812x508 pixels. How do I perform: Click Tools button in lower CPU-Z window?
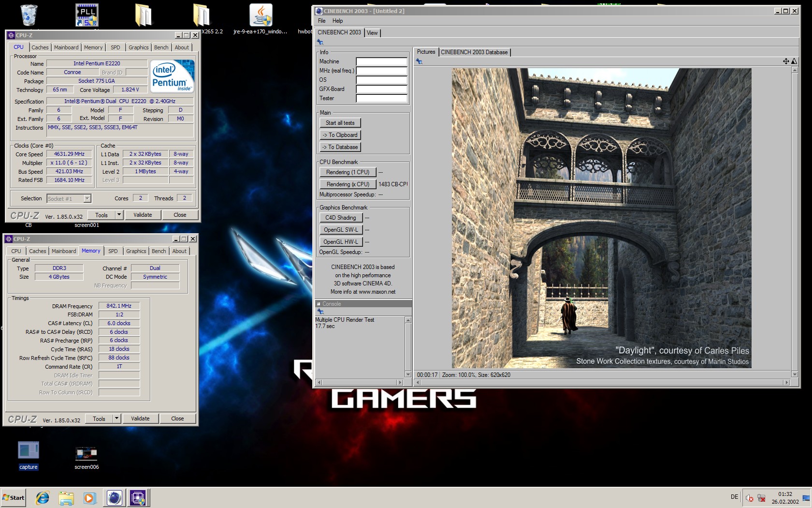point(99,418)
